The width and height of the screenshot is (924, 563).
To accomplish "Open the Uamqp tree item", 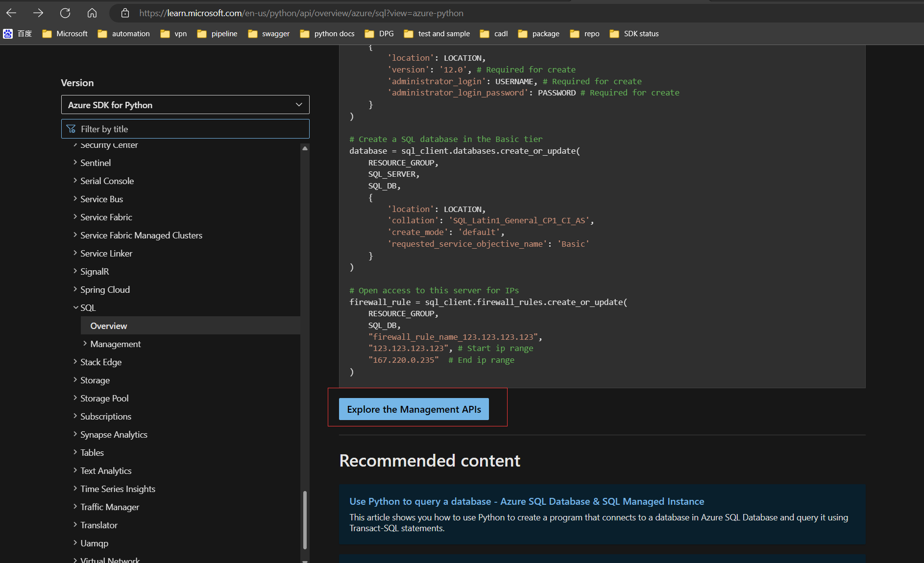I will 94,543.
